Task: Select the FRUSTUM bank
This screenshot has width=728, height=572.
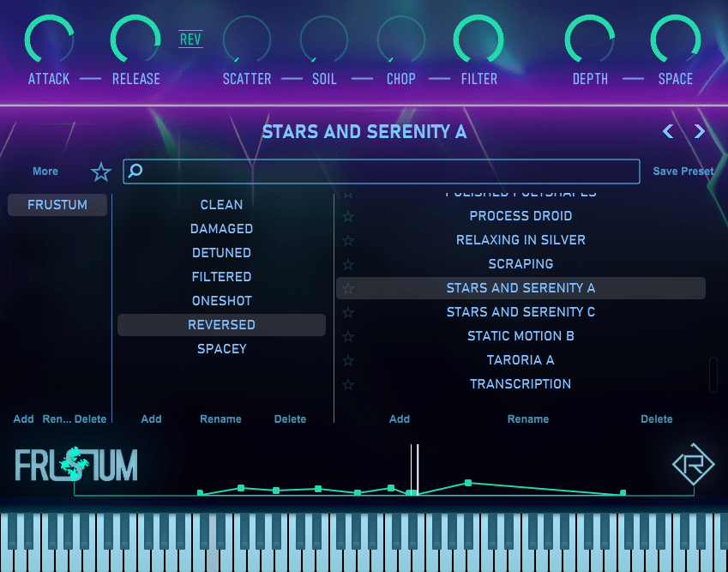Action: point(57,205)
